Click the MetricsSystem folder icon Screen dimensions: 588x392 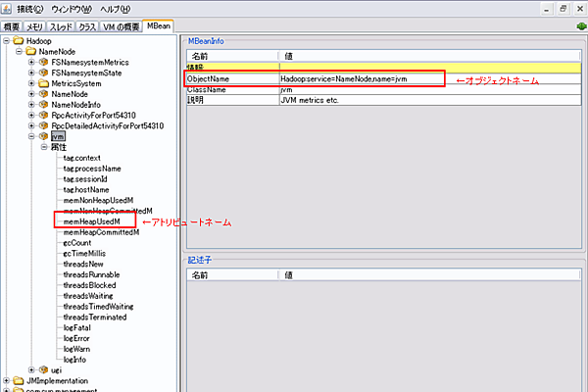coord(43,83)
